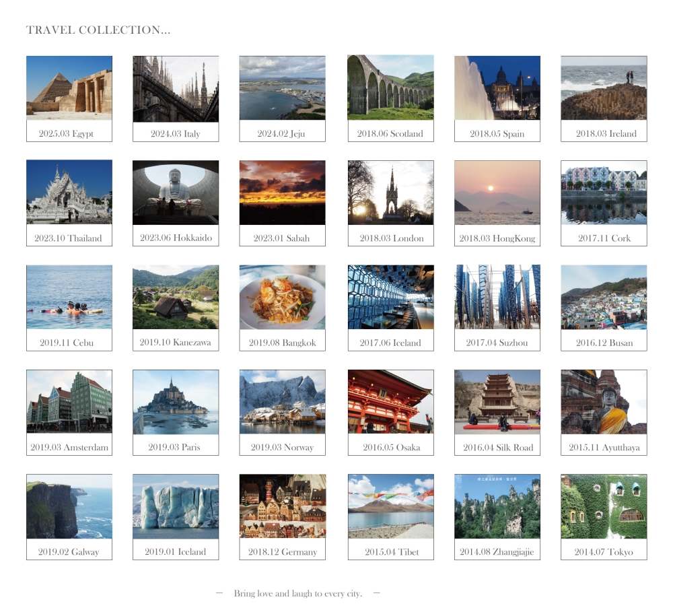Screen dimensions: 673x616
Task: Click the '2016.12 Busan' caption
Action: click(604, 343)
